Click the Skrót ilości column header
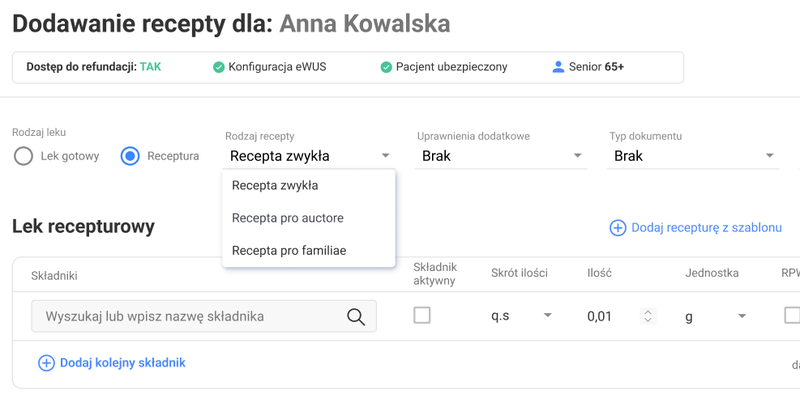The height and width of the screenshot is (398, 800). [x=519, y=273]
